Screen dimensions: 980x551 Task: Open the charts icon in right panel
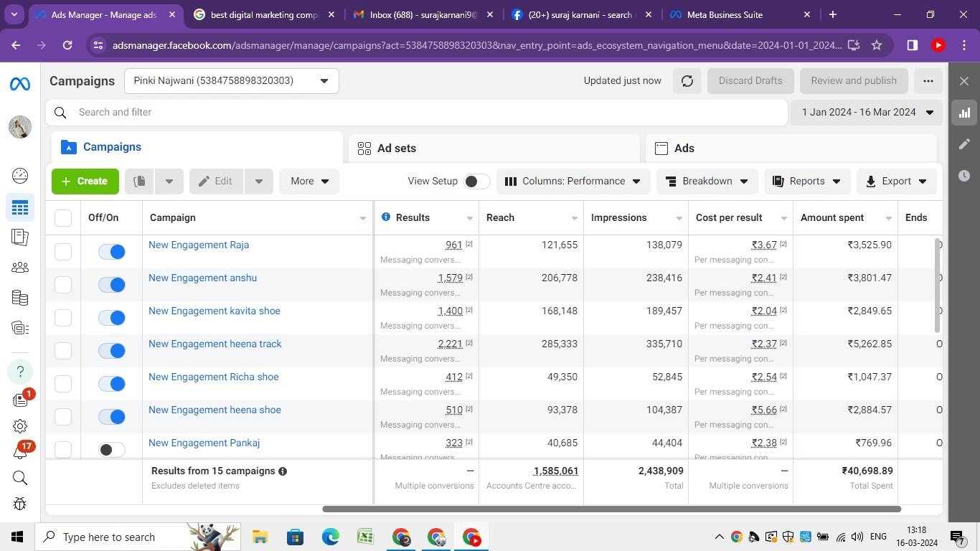point(964,113)
